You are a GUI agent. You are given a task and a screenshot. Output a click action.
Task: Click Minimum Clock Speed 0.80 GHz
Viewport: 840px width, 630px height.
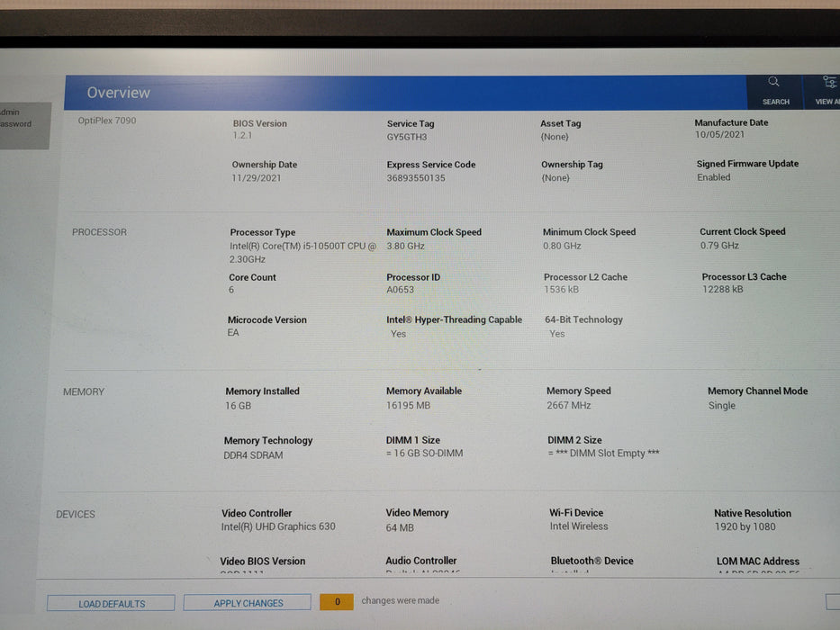562,246
